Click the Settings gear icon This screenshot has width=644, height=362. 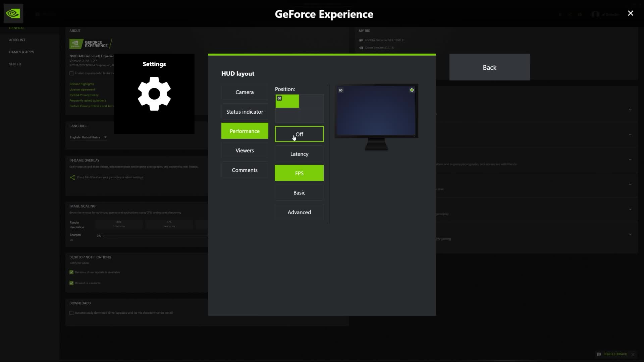coord(154,94)
